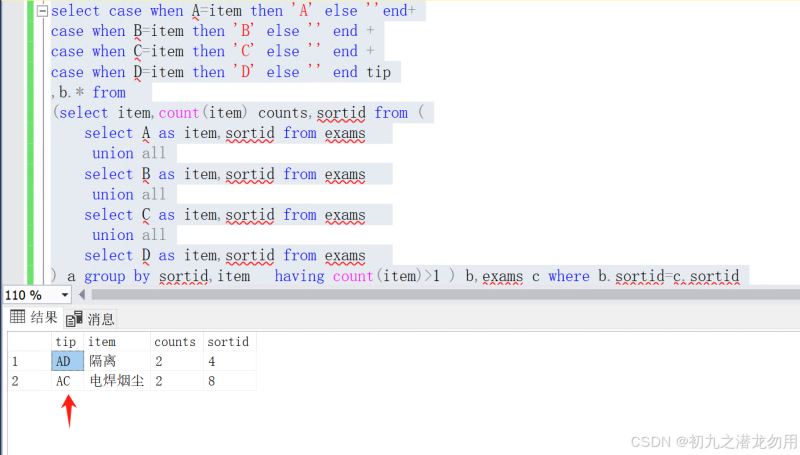Image resolution: width=800 pixels, height=455 pixels.
Task: Collapse the SQL query outline block
Action: point(40,11)
